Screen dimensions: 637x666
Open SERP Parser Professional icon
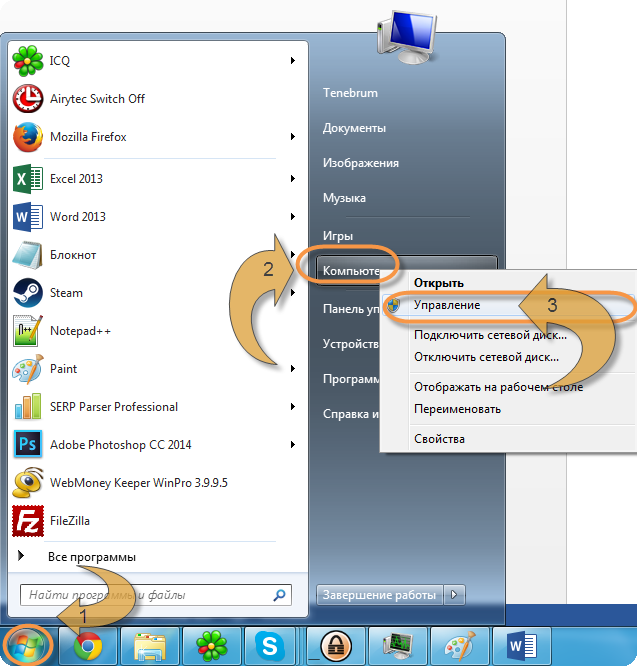tap(28, 406)
